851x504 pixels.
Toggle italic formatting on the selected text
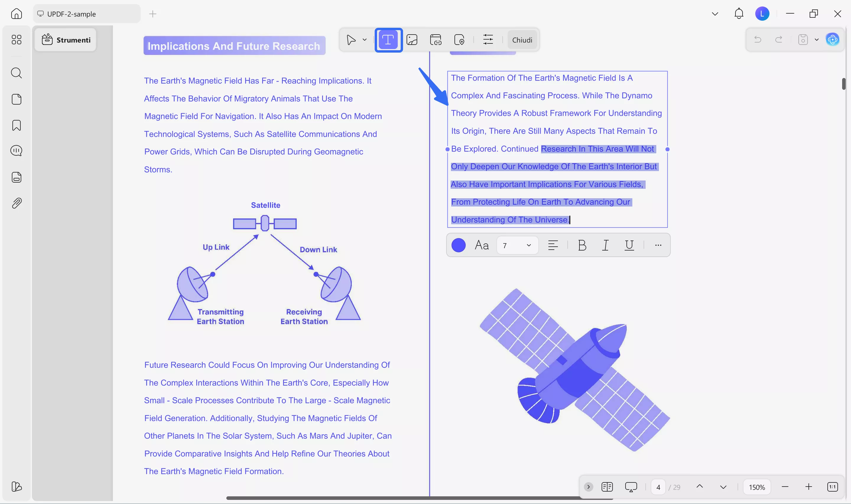pyautogui.click(x=605, y=245)
